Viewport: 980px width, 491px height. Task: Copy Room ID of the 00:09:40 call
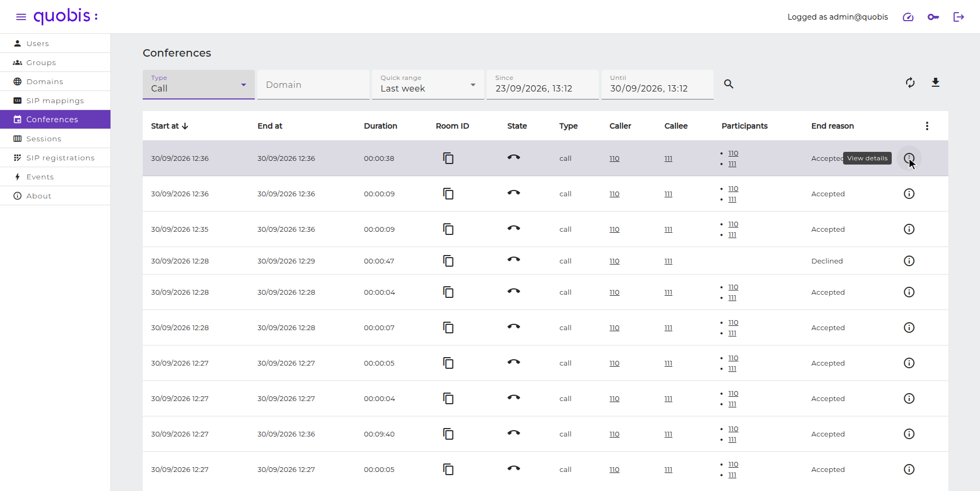point(448,434)
